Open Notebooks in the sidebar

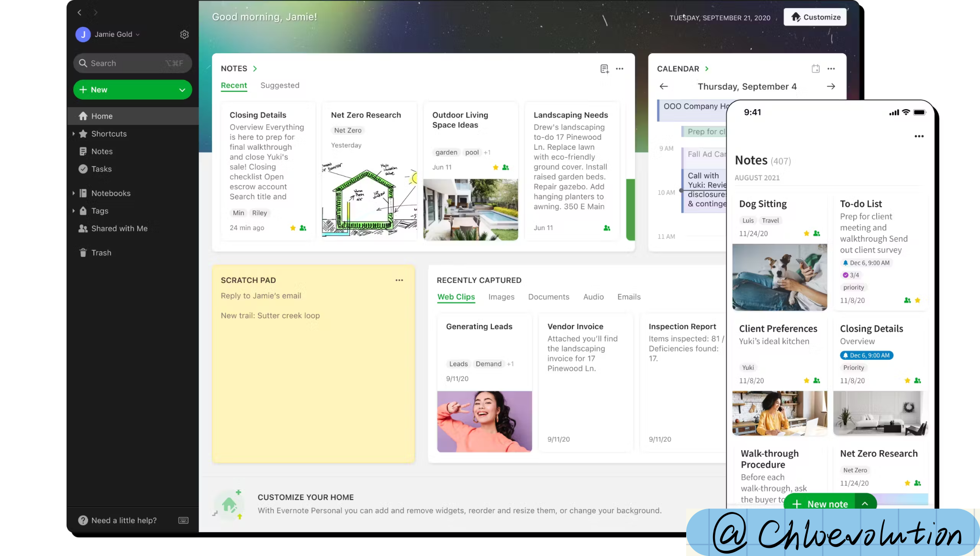(x=111, y=193)
